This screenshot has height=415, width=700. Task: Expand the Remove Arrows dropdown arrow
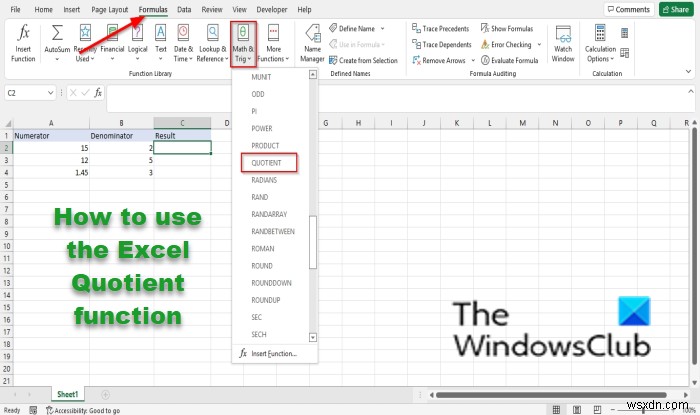[x=473, y=60]
